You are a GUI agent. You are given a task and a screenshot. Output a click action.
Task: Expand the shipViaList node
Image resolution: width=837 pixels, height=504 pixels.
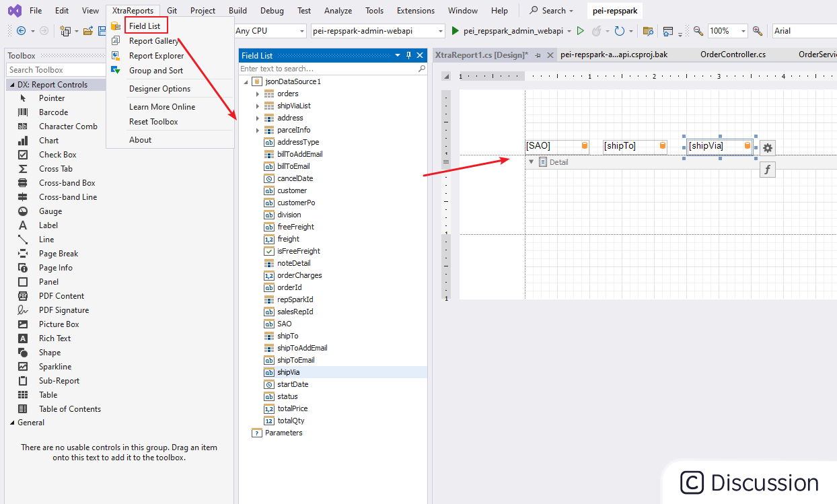(257, 106)
